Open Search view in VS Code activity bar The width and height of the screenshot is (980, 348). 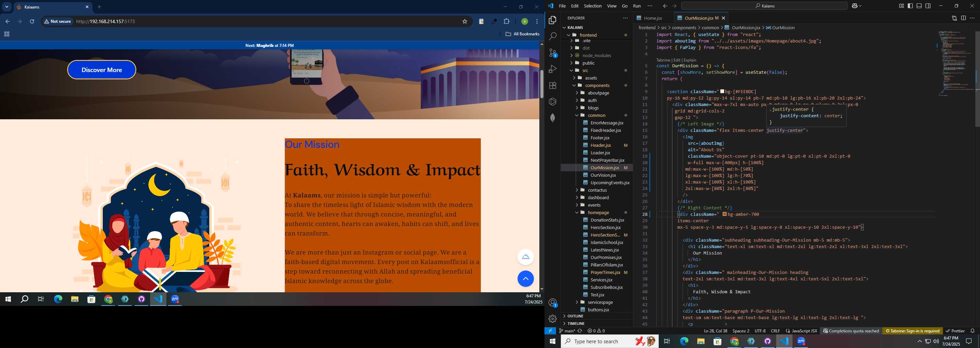coord(552,36)
